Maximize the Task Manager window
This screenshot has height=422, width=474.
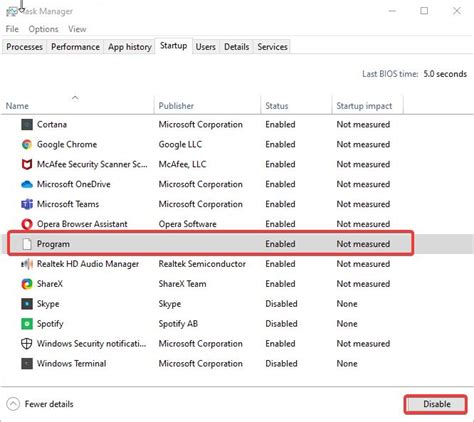point(424,11)
